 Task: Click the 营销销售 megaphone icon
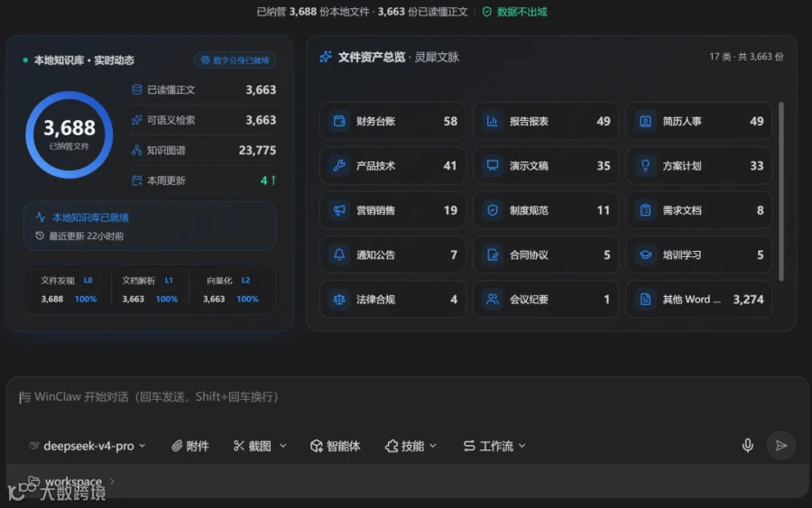pos(339,210)
